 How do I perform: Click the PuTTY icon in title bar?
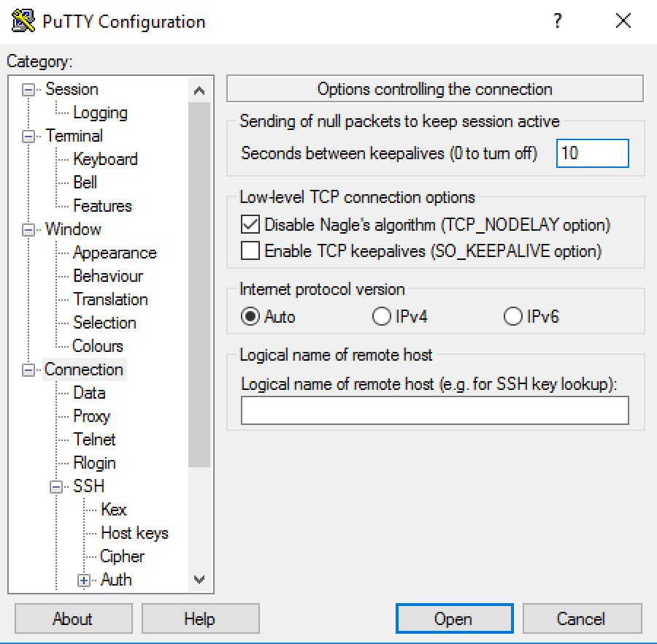[x=23, y=21]
